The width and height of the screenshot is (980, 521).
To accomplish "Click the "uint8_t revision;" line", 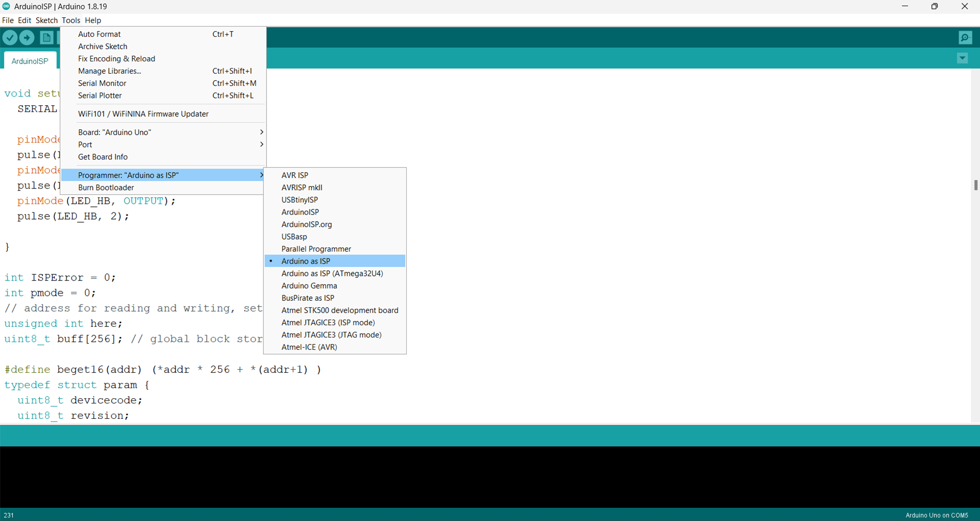I will [x=73, y=415].
